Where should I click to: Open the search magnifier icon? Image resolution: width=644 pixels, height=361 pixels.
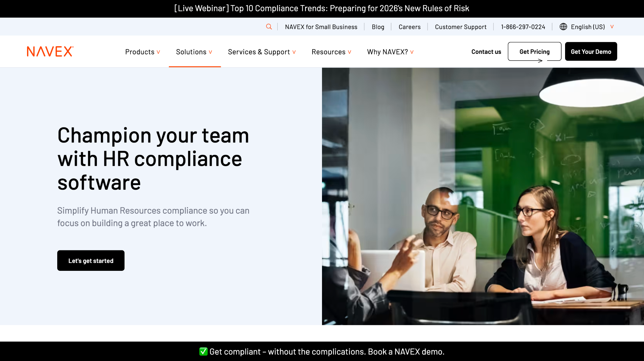point(269,26)
